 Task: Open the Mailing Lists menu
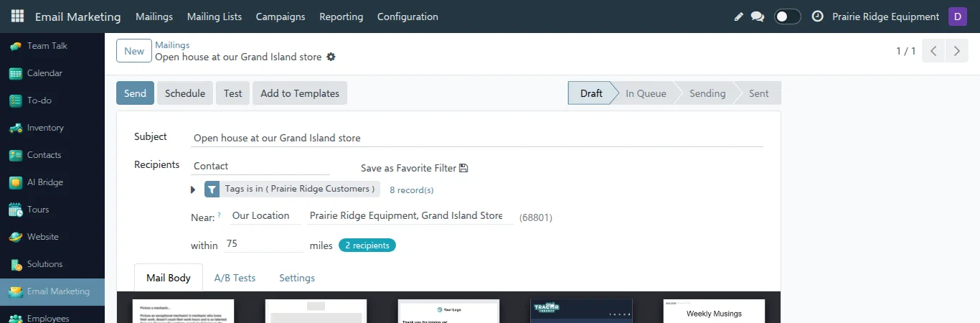(x=215, y=17)
